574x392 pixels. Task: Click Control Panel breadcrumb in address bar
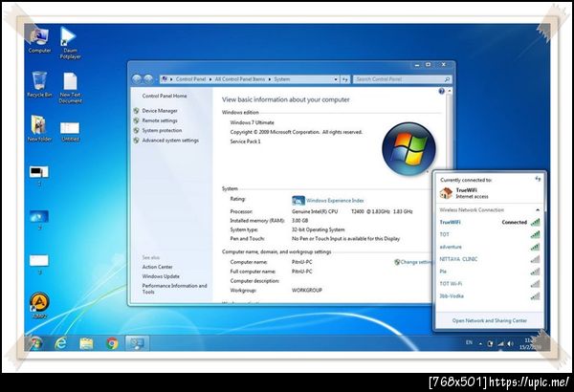click(x=190, y=79)
